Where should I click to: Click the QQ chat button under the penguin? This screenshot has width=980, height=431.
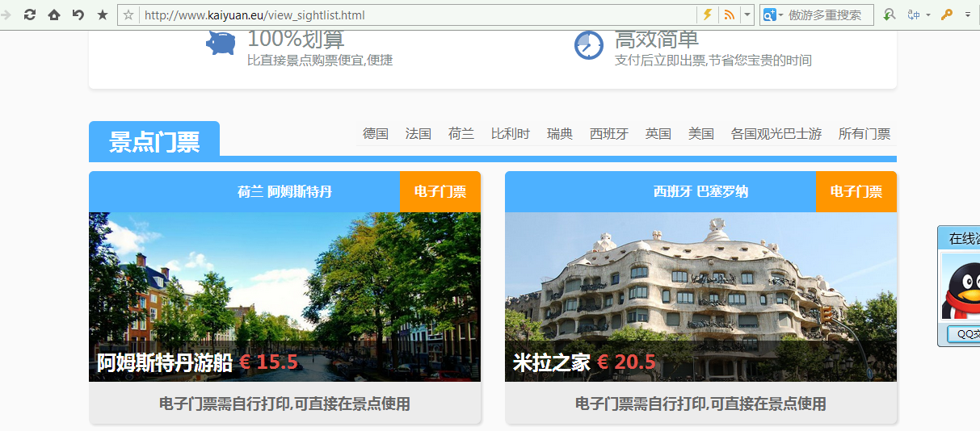pos(963,334)
